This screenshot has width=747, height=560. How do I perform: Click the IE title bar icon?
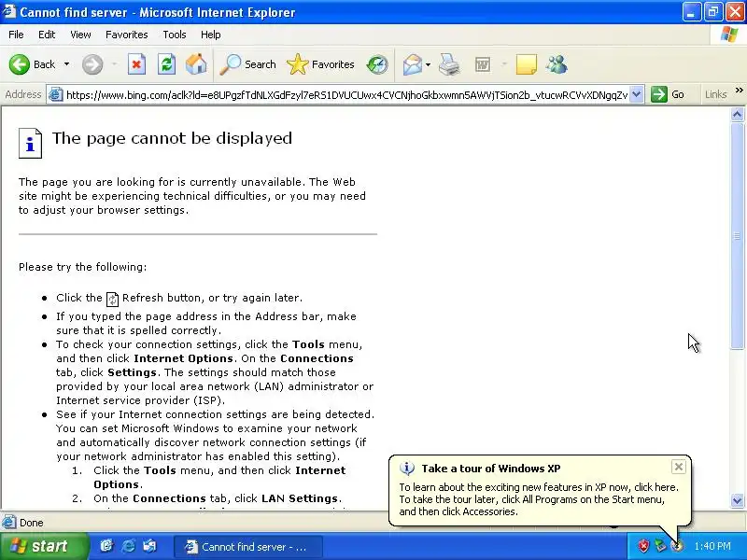click(x=9, y=11)
